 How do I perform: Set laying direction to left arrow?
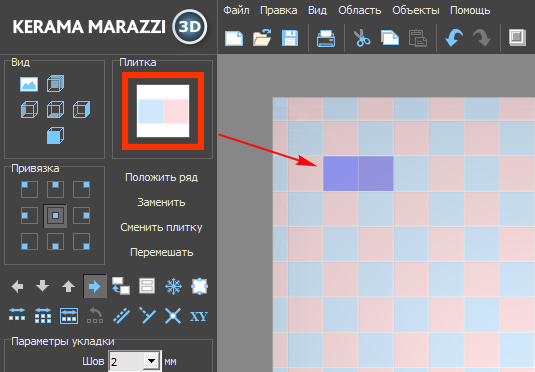(x=17, y=286)
